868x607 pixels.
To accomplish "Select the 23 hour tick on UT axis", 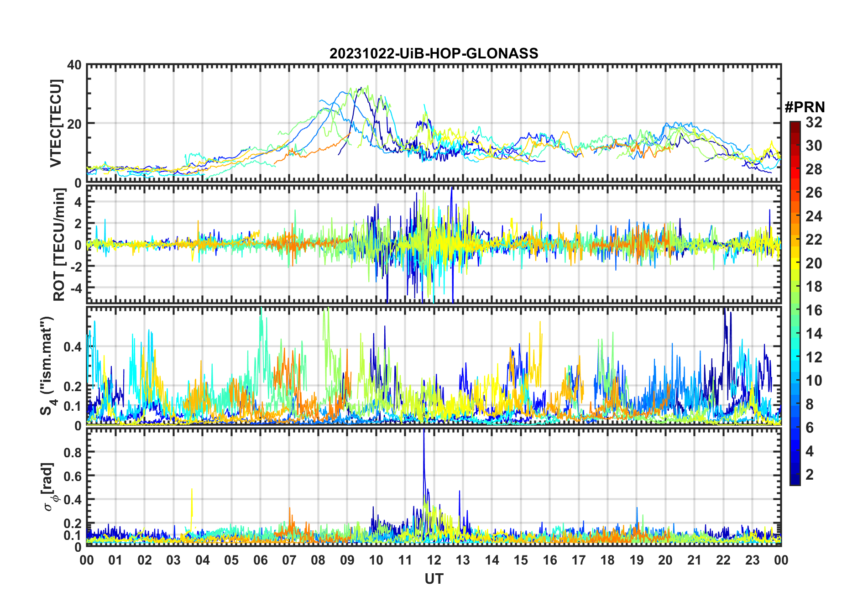I will 752,560.
